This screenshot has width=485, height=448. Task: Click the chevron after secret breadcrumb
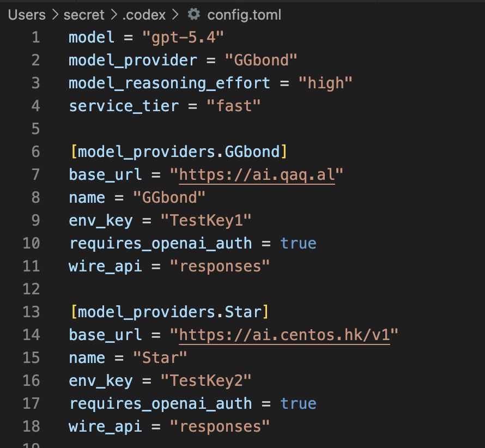(x=114, y=15)
